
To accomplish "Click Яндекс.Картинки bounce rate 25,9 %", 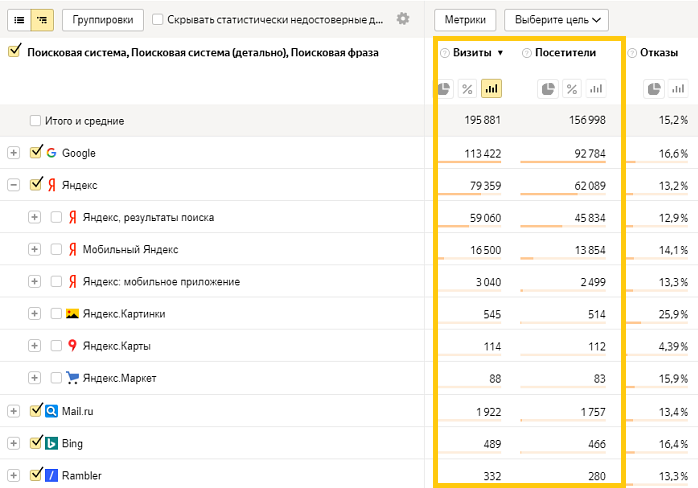I will pos(673,314).
